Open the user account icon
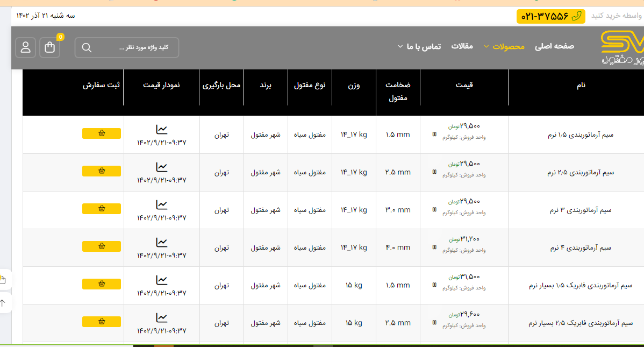Viewport: 644px width, 347px height. (x=25, y=47)
